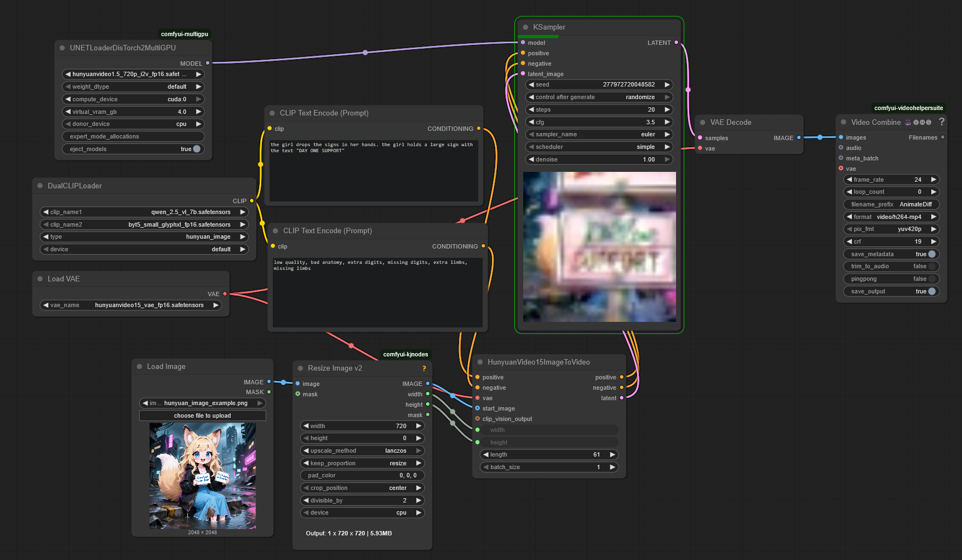
Task: Decrease the crf value using its left arrow
Action: [x=849, y=241]
